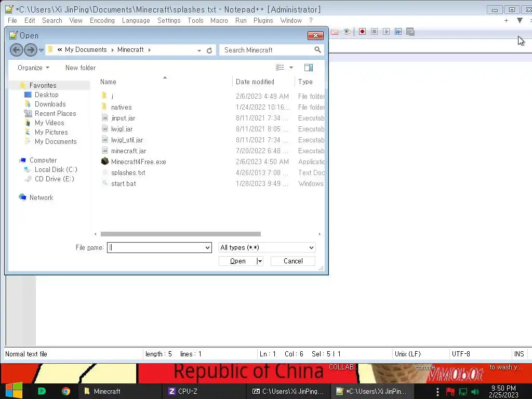Open the Search menu
This screenshot has height=399, width=532.
pos(52,20)
